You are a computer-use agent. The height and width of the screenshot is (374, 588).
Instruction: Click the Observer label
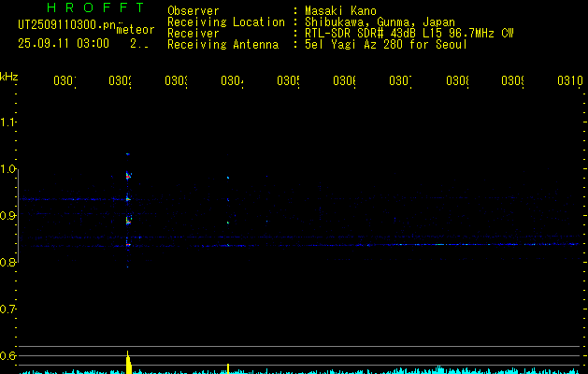(x=194, y=11)
